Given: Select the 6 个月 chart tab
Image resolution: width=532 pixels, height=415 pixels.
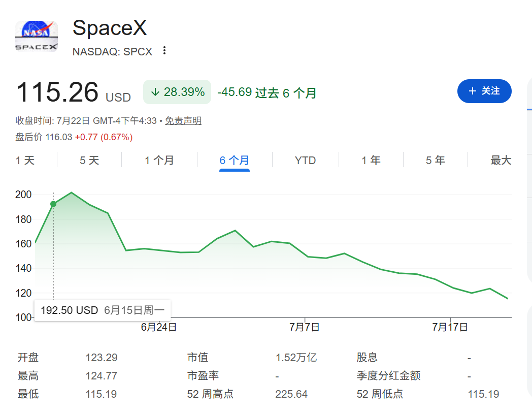Looking at the screenshot, I should pos(235,161).
